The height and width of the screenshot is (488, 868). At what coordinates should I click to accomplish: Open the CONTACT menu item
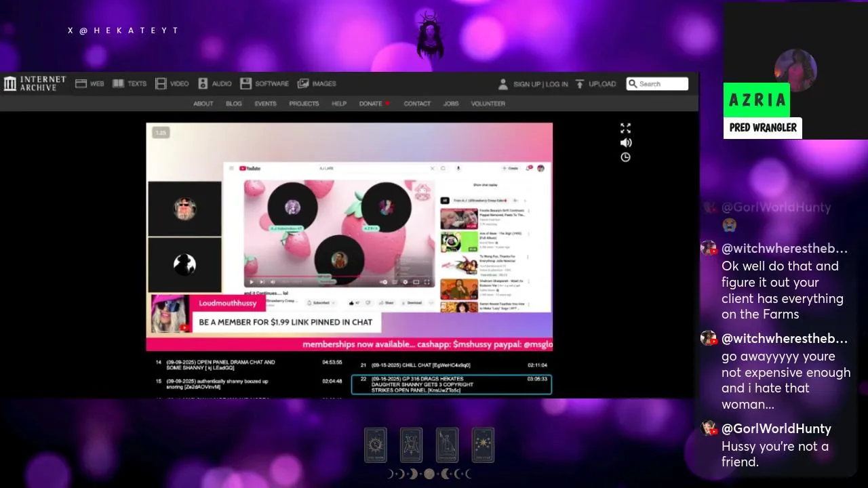coord(417,104)
